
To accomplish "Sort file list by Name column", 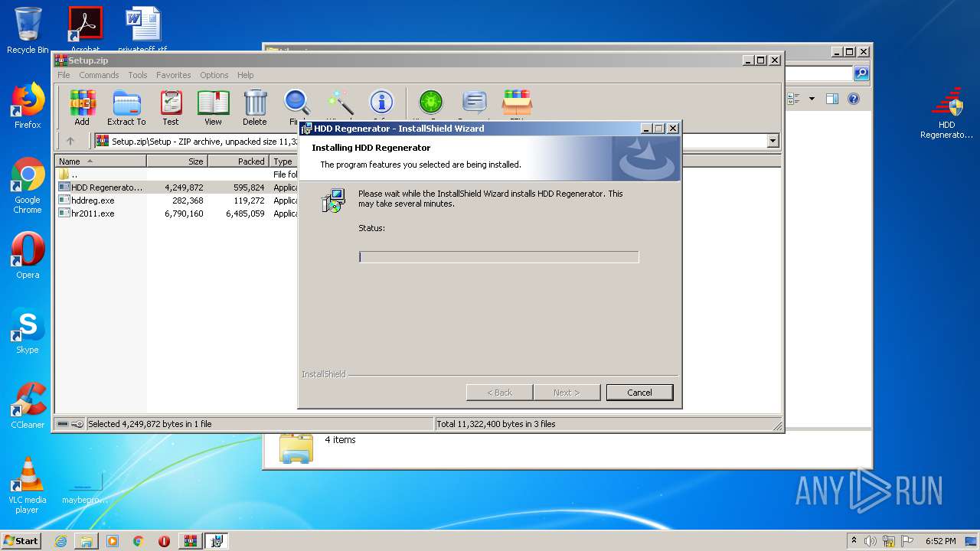I will point(100,161).
